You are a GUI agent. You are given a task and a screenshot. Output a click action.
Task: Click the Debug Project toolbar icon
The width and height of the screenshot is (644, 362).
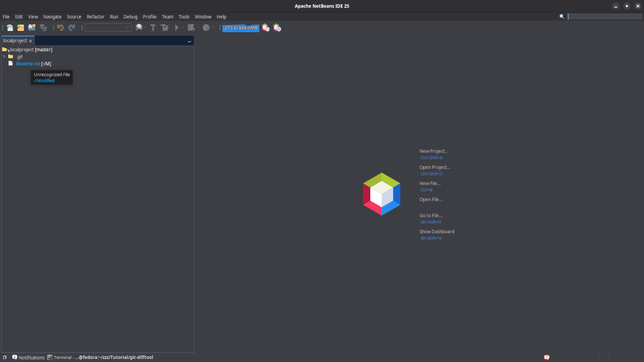191,28
